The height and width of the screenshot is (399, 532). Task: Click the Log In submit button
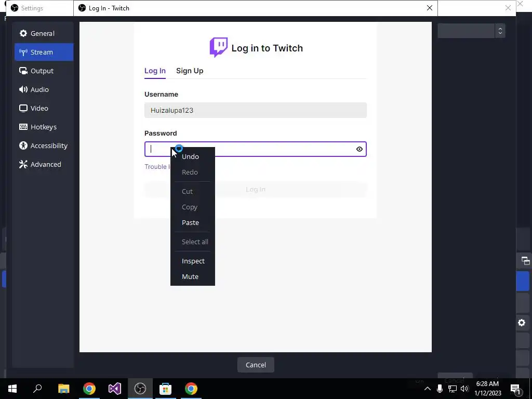[x=256, y=189]
